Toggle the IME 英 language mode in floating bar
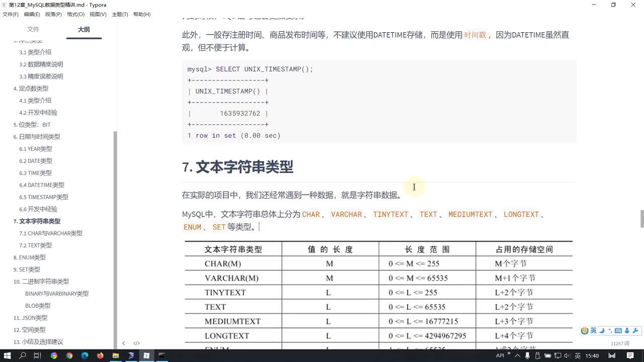644x362 pixels. coord(594,331)
